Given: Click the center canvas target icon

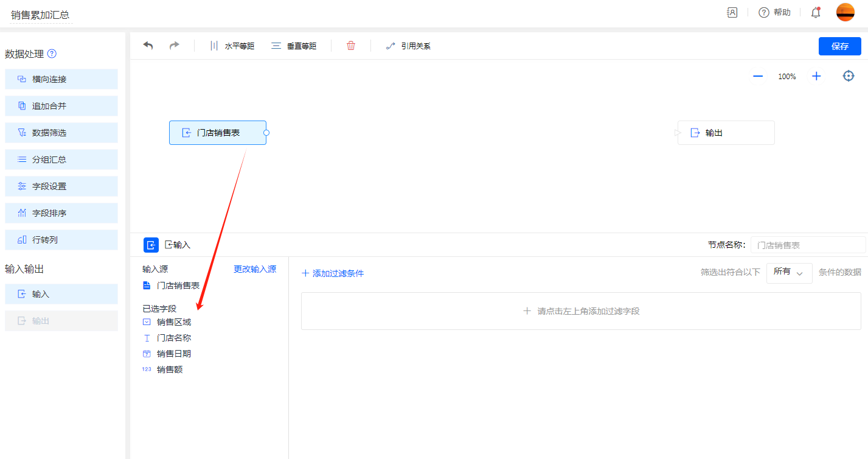Looking at the screenshot, I should (849, 76).
